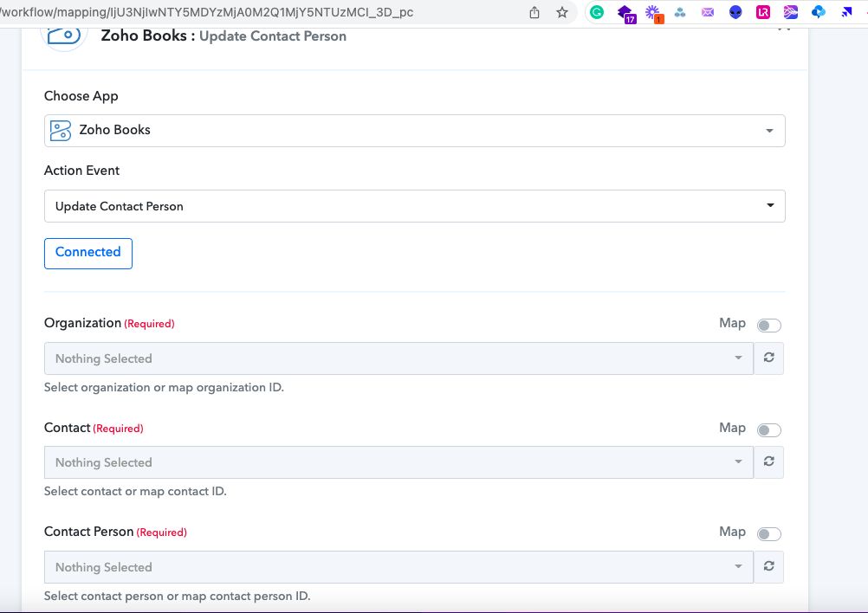Viewport: 868px width, 613px height.
Task: Click the Contact Person (Required) label
Action: click(115, 532)
